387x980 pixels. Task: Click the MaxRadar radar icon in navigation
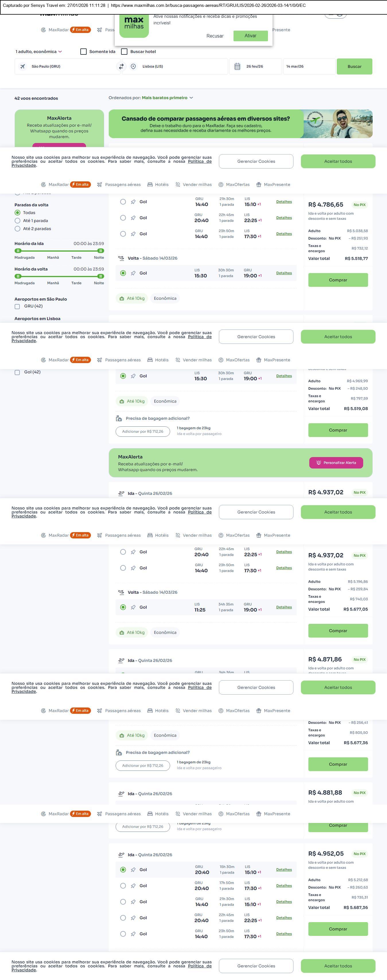pyautogui.click(x=43, y=185)
